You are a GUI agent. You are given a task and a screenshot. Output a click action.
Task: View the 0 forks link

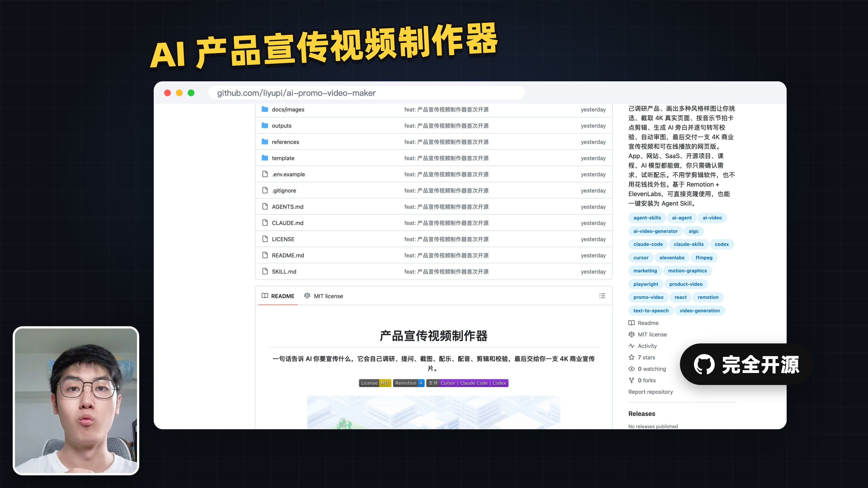point(642,380)
